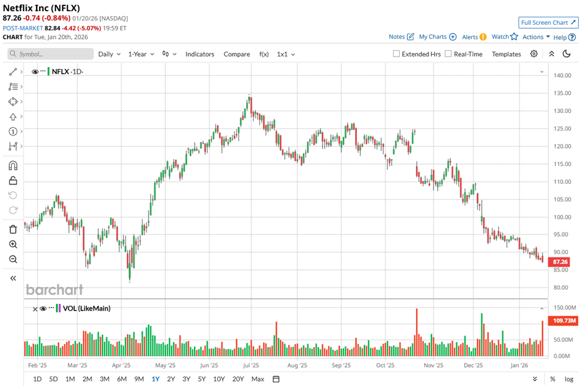Switch to dark mode moon icon
Viewport: 582px width, 392px height.
566,54
